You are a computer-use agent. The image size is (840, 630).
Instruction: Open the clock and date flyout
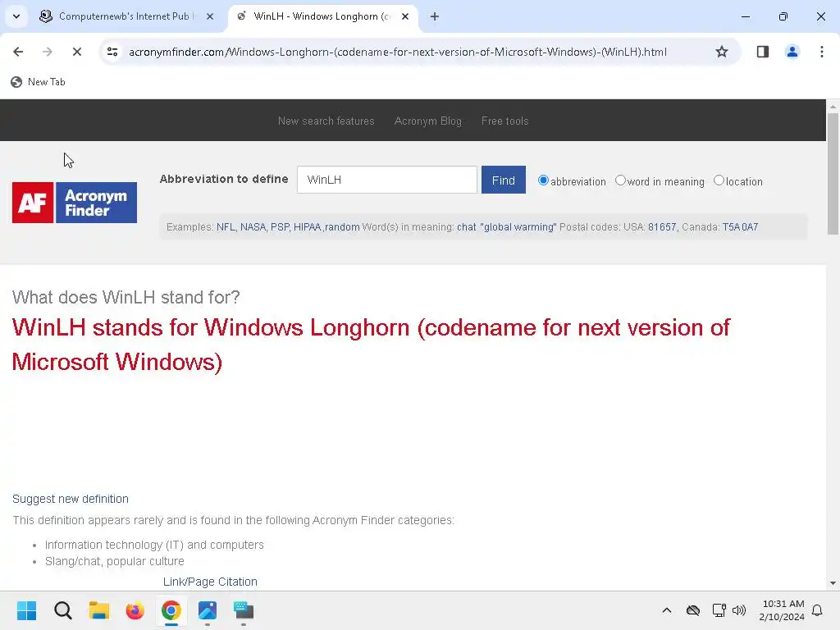coord(782,610)
